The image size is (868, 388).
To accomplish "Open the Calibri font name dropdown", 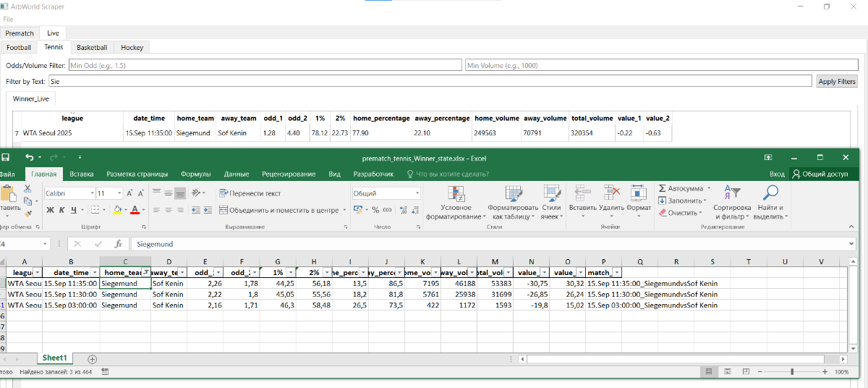I will tap(92, 193).
